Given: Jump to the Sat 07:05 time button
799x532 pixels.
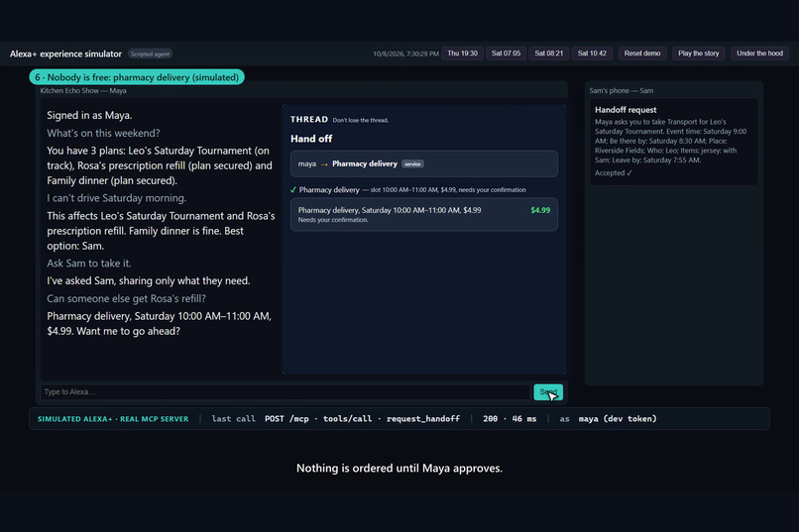Looking at the screenshot, I should point(506,53).
